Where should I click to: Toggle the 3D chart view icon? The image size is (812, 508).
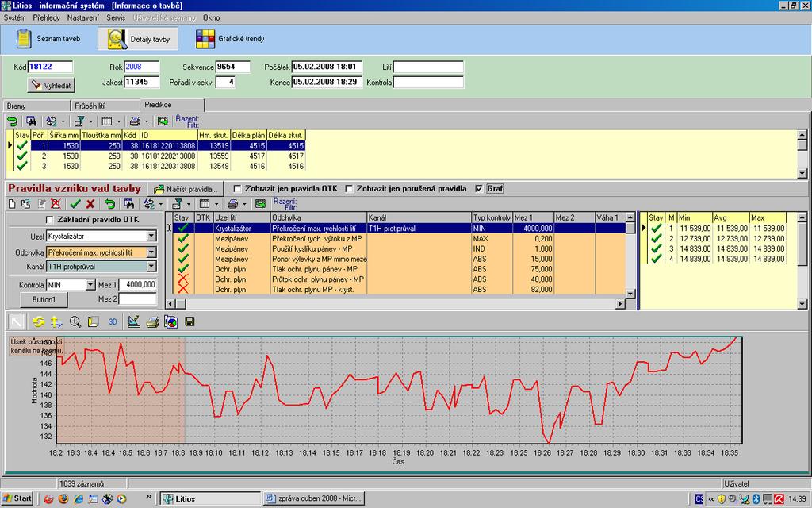click(113, 322)
